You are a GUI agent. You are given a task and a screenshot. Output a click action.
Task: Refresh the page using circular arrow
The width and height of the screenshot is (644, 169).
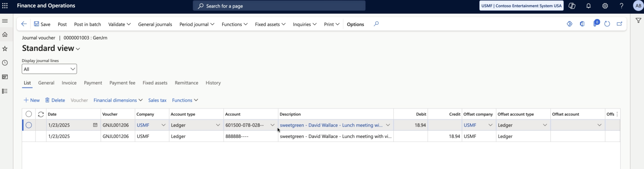click(x=607, y=24)
